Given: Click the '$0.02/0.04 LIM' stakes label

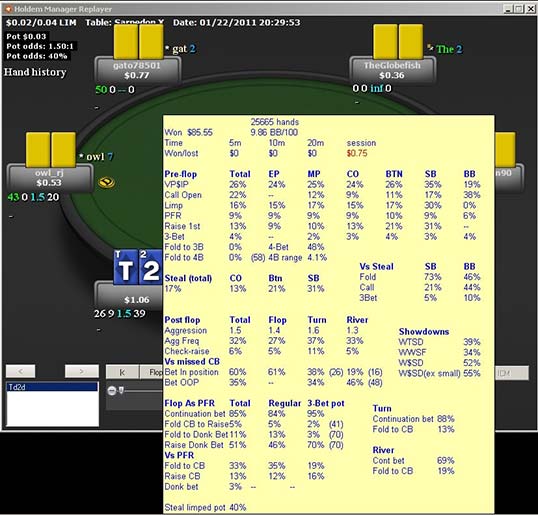Looking at the screenshot, I should 41,23.
